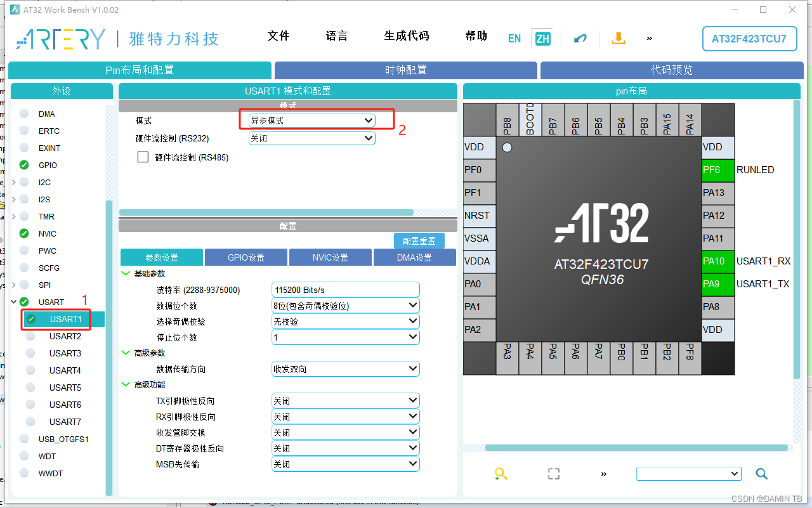
Task: Open the DT寄存器极性反向 dropdown
Action: [346, 448]
